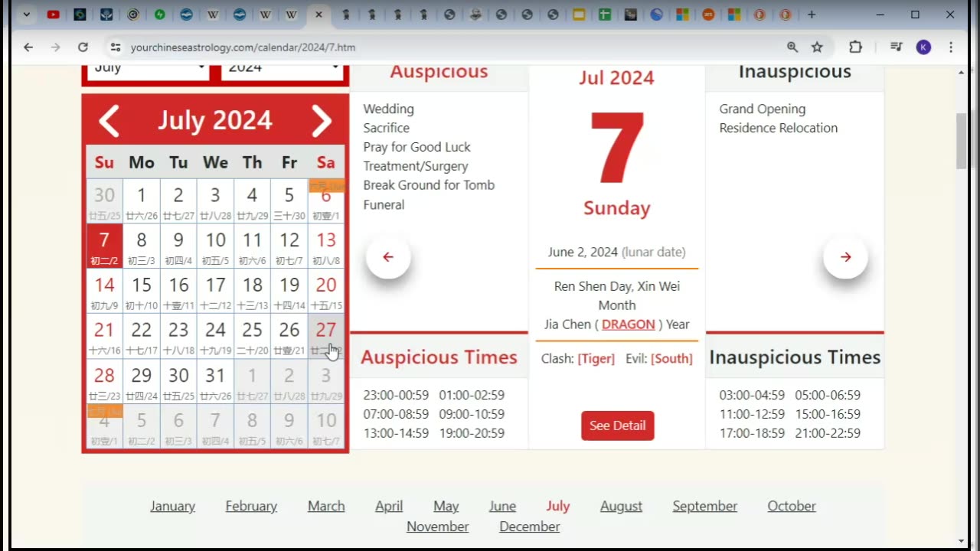Image resolution: width=980 pixels, height=551 pixels.
Task: Open the page zoom magnifier icon
Action: pyautogui.click(x=792, y=47)
